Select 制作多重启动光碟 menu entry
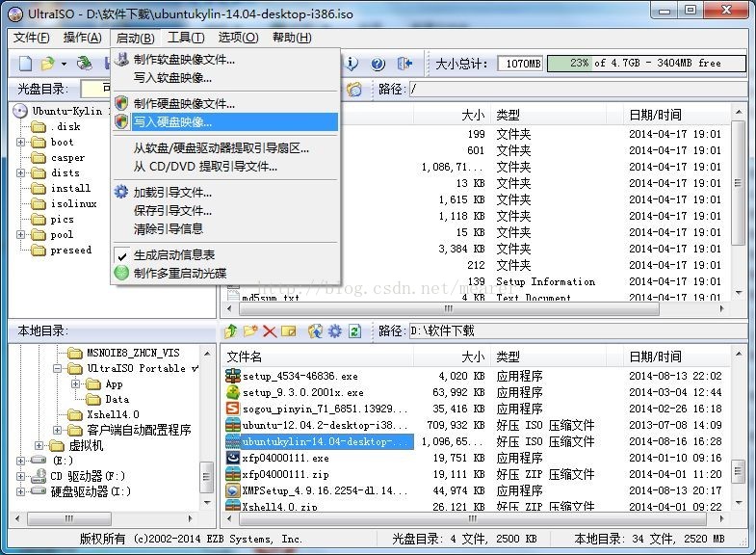The image size is (756, 555). click(x=225, y=274)
